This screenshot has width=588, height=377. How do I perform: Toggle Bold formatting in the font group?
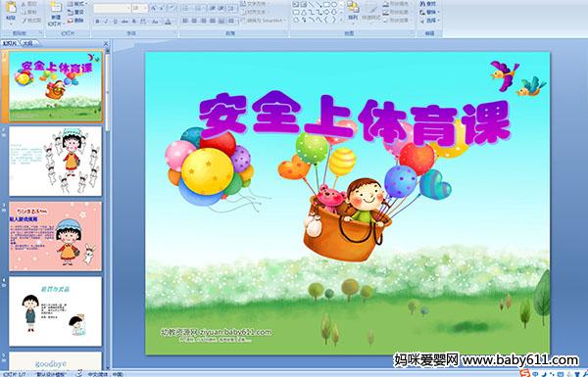pyautogui.click(x=97, y=22)
